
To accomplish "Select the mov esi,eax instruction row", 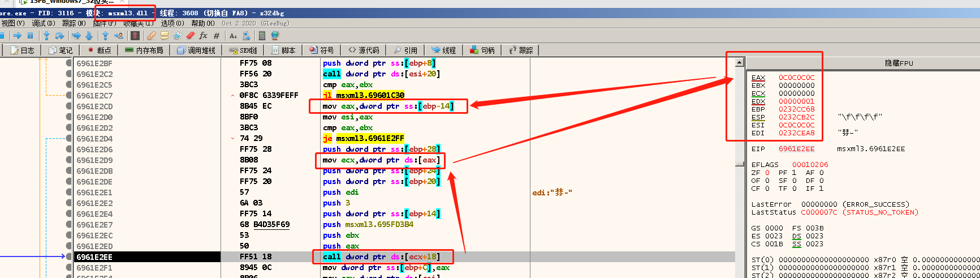I will coord(346,117).
